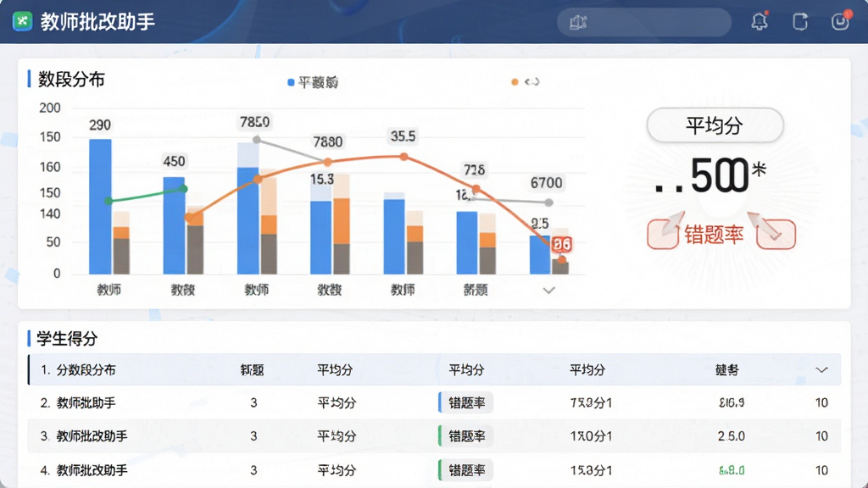This screenshot has width=868, height=488.
Task: Click the 2.5.0 value in row 3
Action: tap(732, 436)
